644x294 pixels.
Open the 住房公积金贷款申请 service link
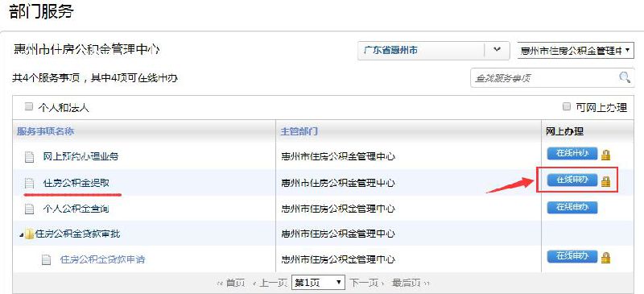tap(103, 260)
